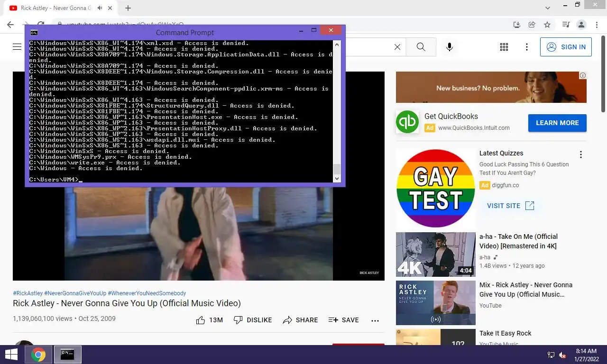
Task: Open more actions ellipsis under video
Action: tap(375, 320)
